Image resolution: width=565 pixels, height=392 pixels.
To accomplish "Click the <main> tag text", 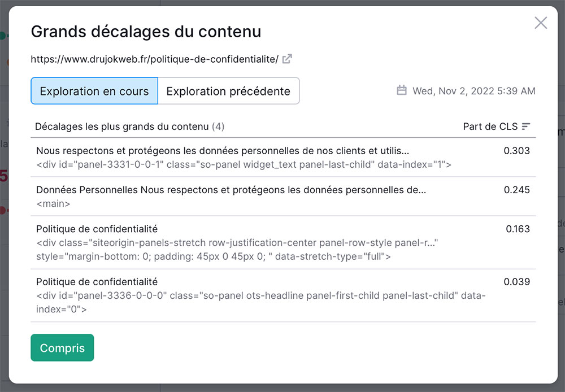I will pos(53,204).
